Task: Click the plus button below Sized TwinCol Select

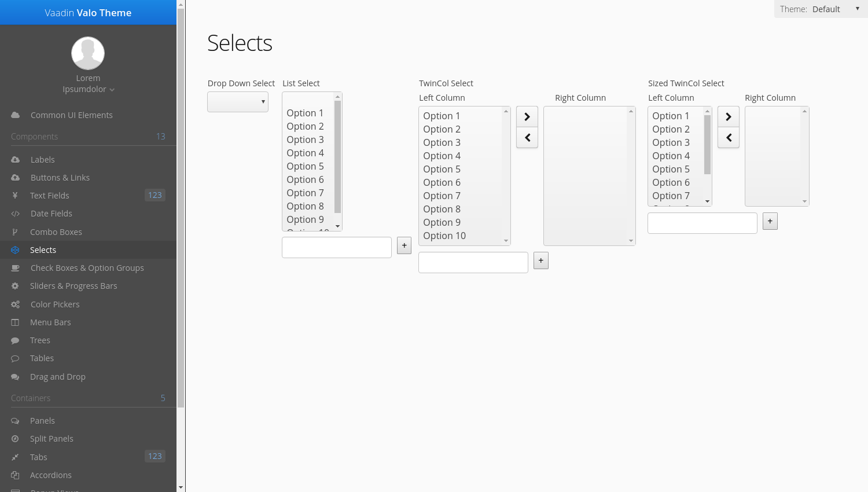Action: click(x=770, y=221)
